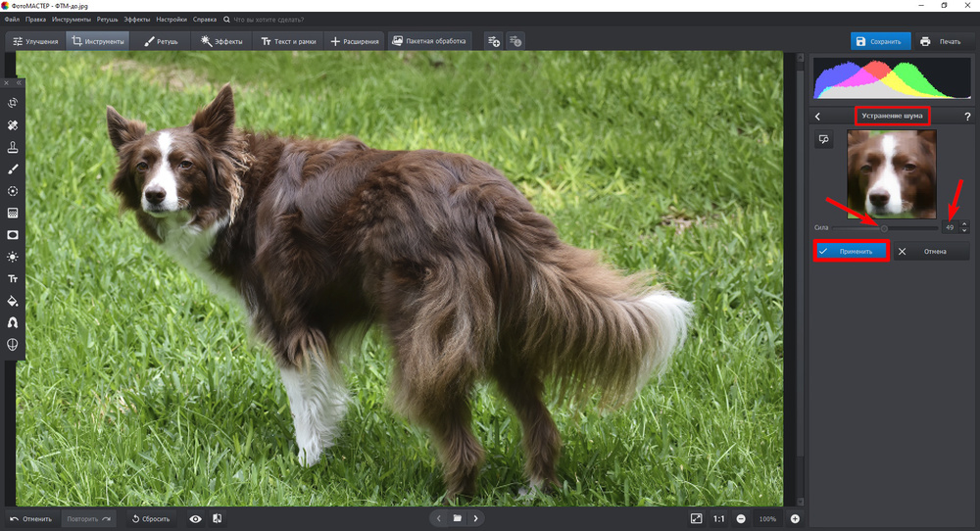
Task: Toggle the eye preview of original image
Action: (196, 518)
